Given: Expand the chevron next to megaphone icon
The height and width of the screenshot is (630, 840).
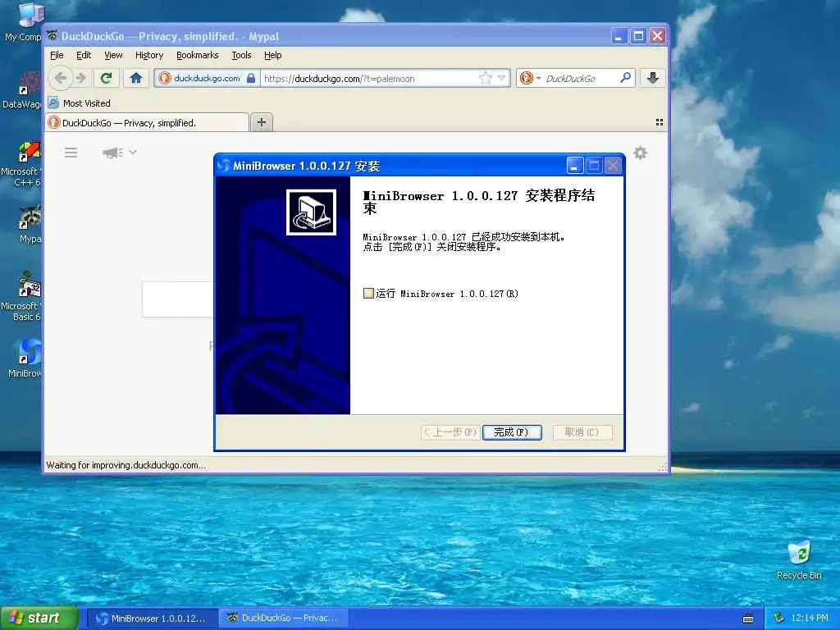Looking at the screenshot, I should click(x=133, y=152).
